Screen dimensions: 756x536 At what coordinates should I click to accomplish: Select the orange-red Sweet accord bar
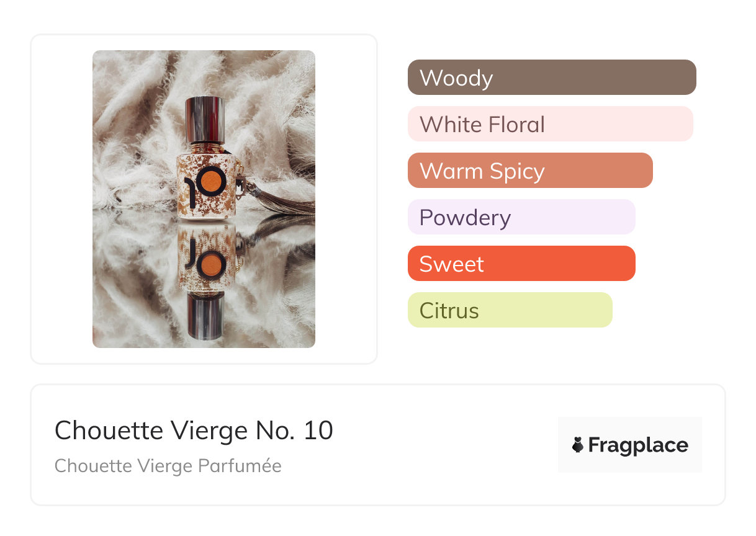(521, 264)
